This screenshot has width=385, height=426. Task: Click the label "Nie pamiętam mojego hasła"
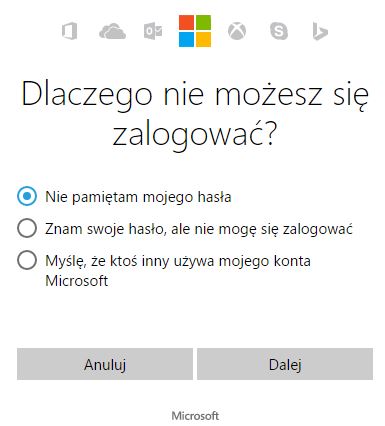[x=138, y=197]
